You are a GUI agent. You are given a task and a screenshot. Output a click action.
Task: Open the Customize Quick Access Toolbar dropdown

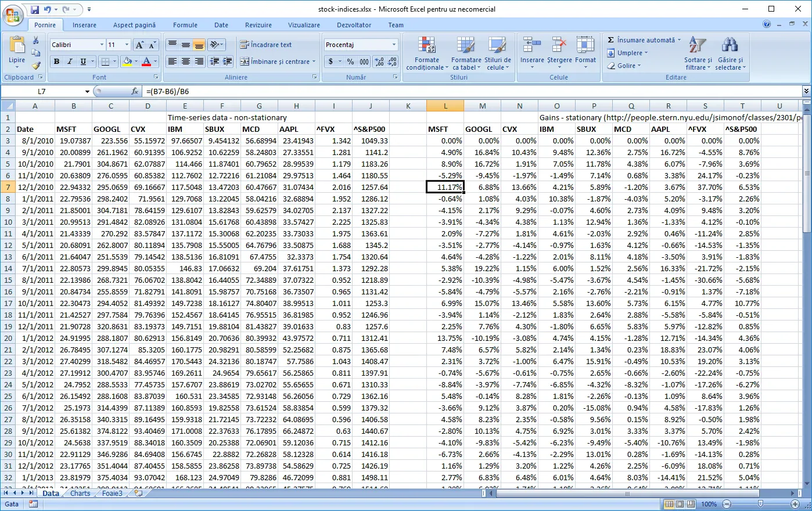89,9
